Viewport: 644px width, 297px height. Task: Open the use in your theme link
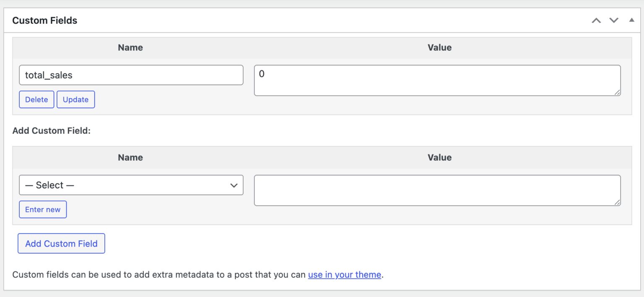tap(344, 275)
